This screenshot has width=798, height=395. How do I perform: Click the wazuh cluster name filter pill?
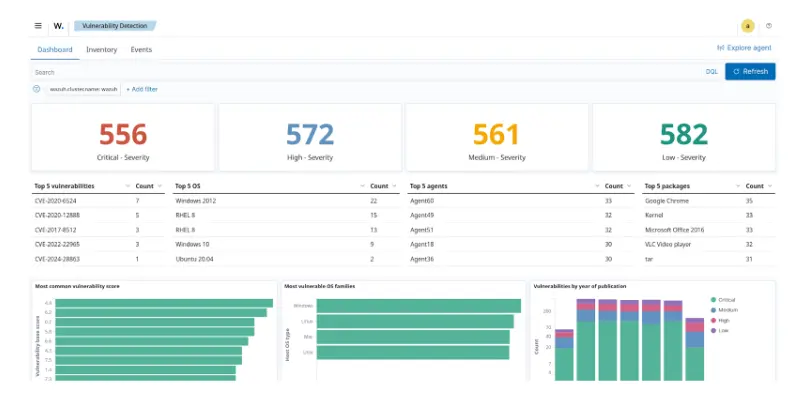coord(83,89)
